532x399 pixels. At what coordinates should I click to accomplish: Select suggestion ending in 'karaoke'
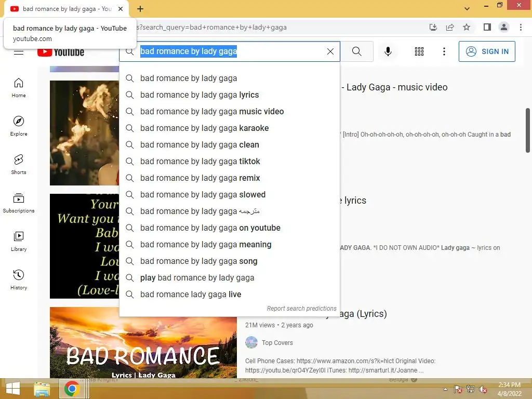(x=229, y=128)
